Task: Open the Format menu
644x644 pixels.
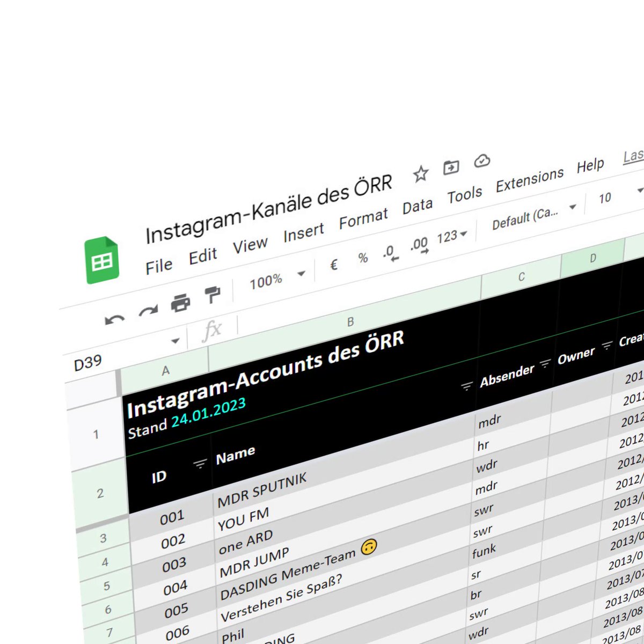Action: coord(363,218)
